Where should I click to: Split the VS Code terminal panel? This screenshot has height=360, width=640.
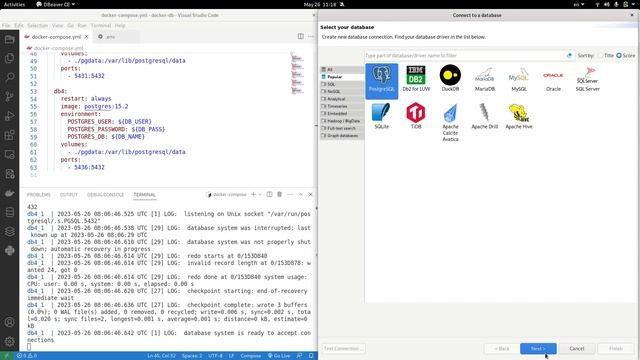pyautogui.click(x=269, y=194)
